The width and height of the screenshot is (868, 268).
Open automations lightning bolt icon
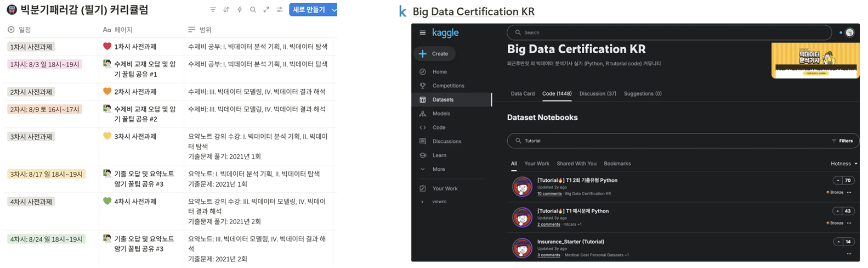pos(240,9)
